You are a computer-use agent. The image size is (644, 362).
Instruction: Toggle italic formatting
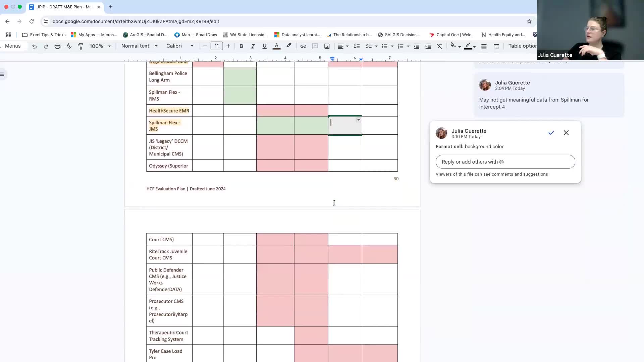tap(253, 46)
